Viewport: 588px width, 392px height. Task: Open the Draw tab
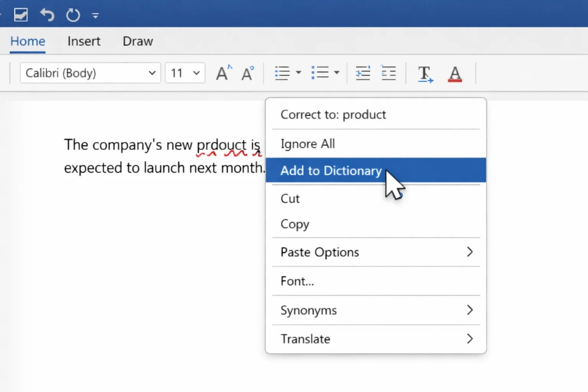(x=138, y=42)
